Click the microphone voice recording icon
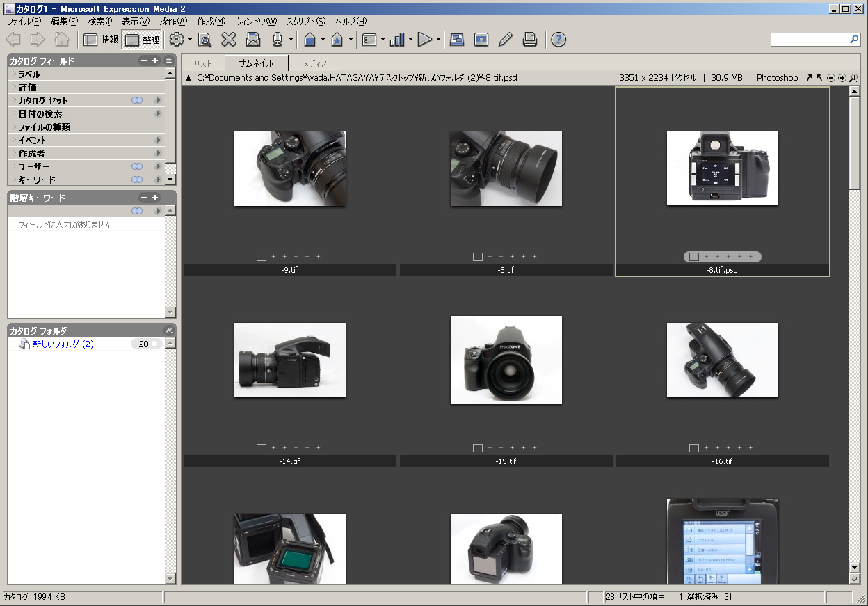 pyautogui.click(x=277, y=40)
